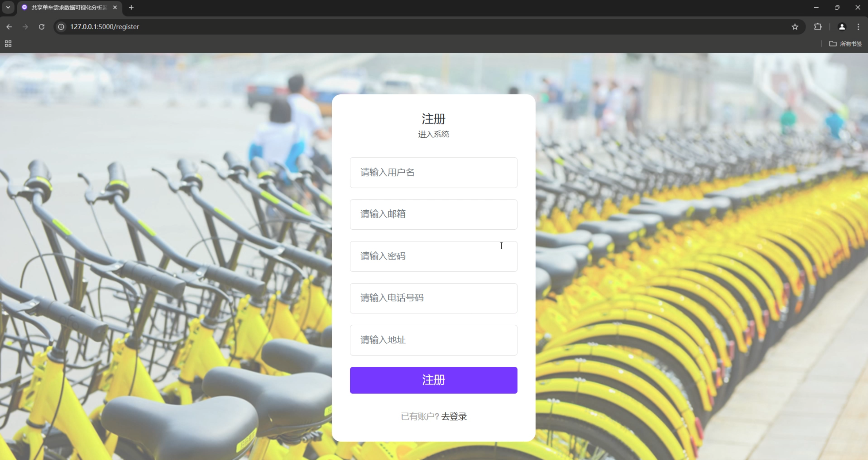The height and width of the screenshot is (460, 868).
Task: Click the 进入系统 subtitle text
Action: pos(433,134)
